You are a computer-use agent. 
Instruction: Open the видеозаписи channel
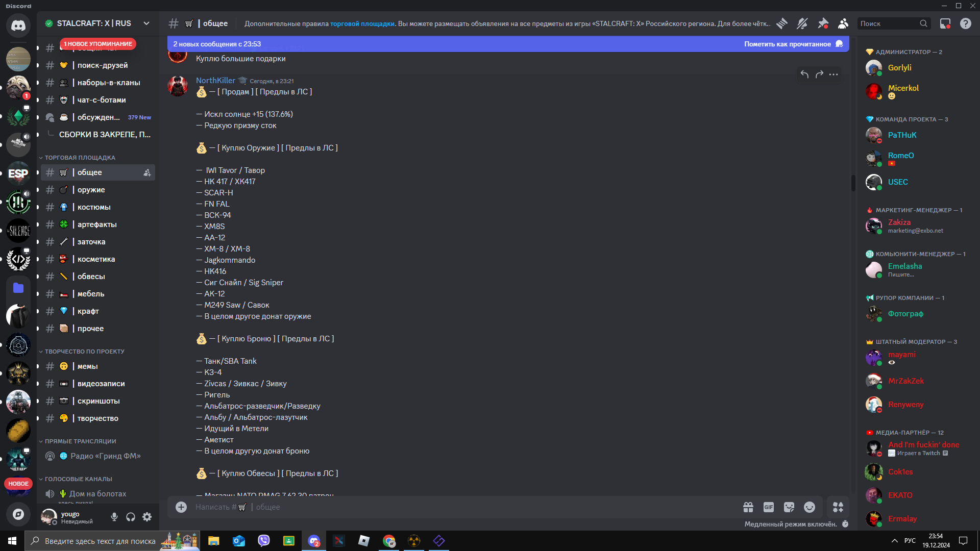click(98, 384)
